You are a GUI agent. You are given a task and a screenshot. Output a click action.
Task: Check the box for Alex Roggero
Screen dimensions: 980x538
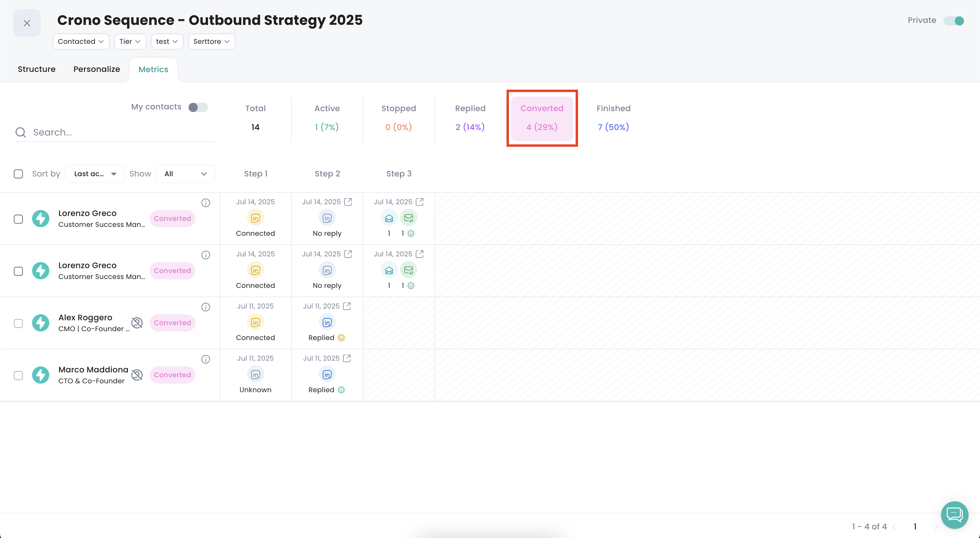[x=18, y=323]
